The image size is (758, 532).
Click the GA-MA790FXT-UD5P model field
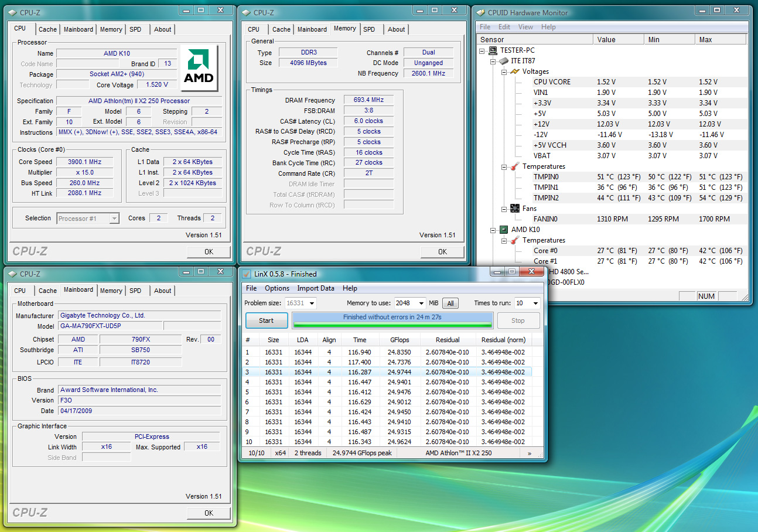pos(110,326)
